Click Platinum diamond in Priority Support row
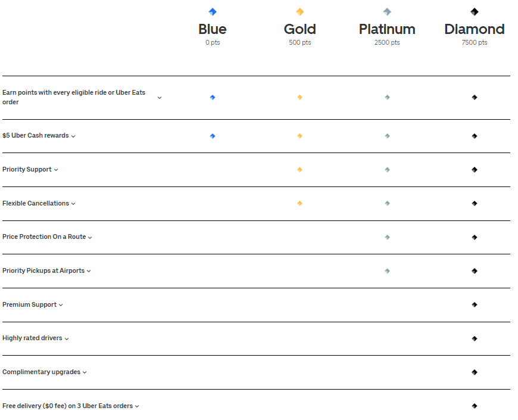The width and height of the screenshot is (518, 420). (x=387, y=170)
